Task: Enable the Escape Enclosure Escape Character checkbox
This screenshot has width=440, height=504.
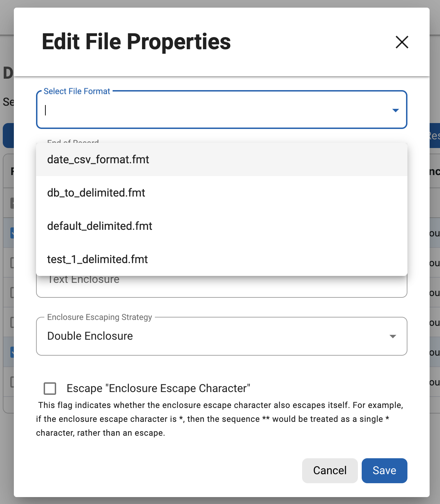Action: (50, 388)
